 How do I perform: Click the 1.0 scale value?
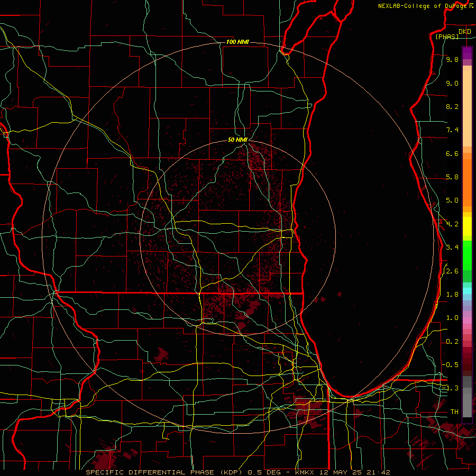[x=452, y=318]
